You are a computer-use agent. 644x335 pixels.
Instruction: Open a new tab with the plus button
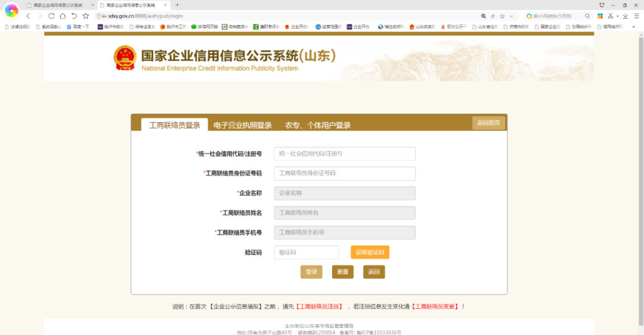tap(177, 5)
